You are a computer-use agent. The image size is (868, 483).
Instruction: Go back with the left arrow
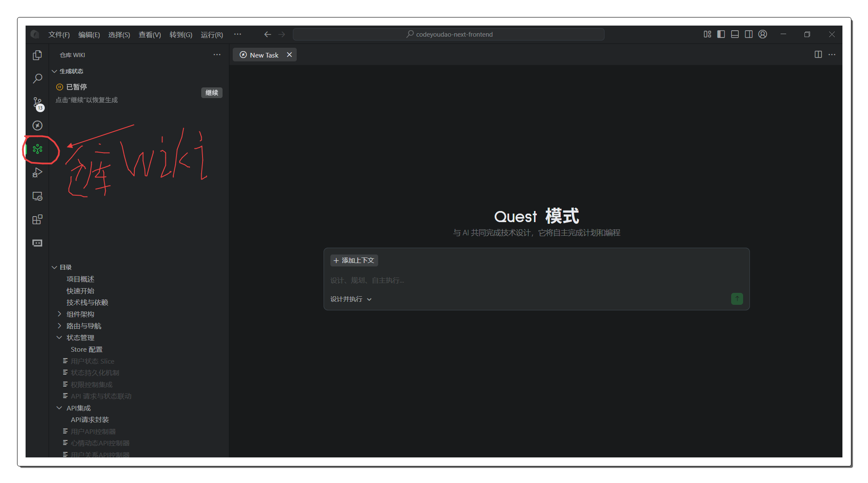tap(268, 34)
